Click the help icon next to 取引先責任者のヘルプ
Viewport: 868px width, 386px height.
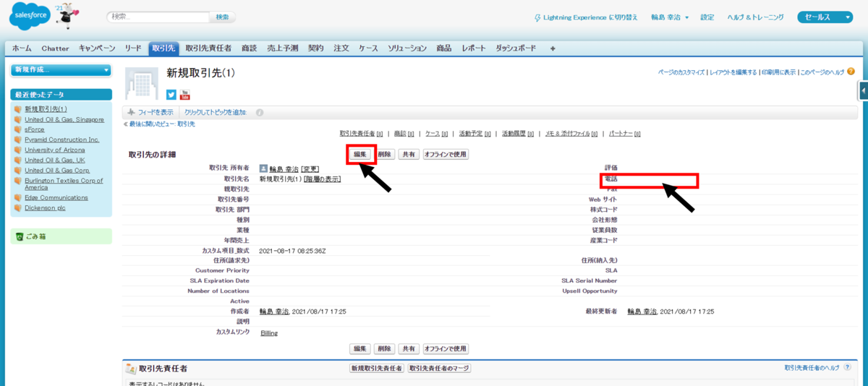point(847,368)
